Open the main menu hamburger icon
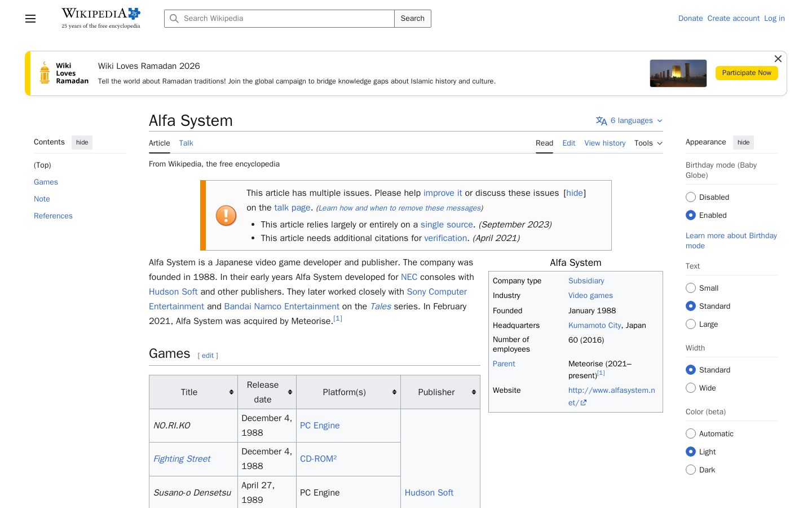 coord(30,19)
